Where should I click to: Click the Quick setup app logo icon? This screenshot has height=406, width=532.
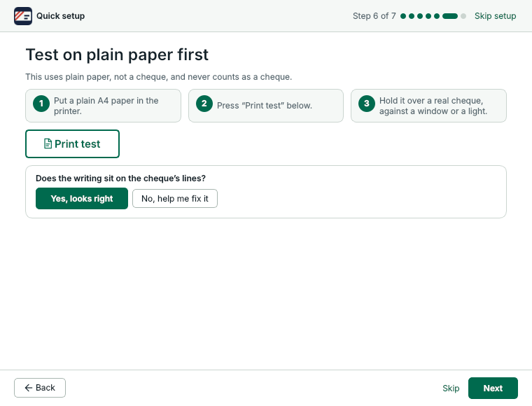(23, 16)
